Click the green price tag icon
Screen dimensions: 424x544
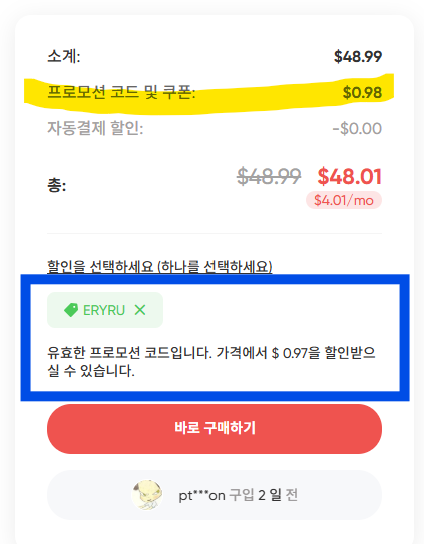pyautogui.click(x=71, y=310)
